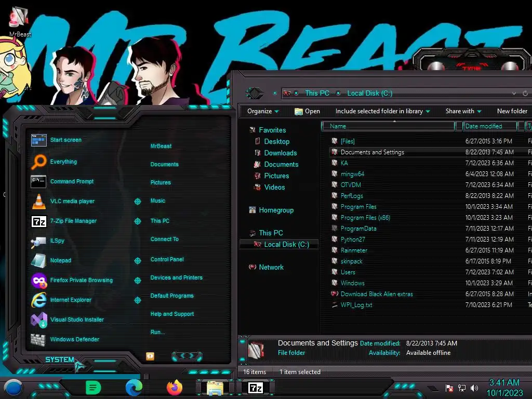Viewport: 532px width, 399px height.
Task: Open MrBeast desktop shortcut icon
Action: pyautogui.click(x=19, y=21)
